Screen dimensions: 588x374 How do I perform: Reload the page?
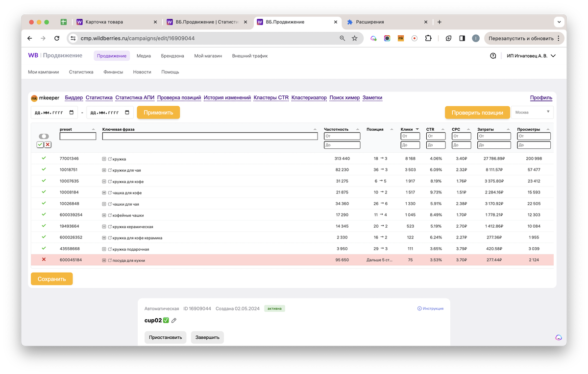[57, 38]
